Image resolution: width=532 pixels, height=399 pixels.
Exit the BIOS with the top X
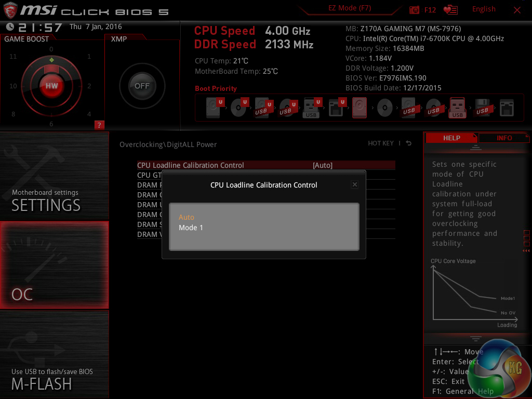click(x=517, y=10)
